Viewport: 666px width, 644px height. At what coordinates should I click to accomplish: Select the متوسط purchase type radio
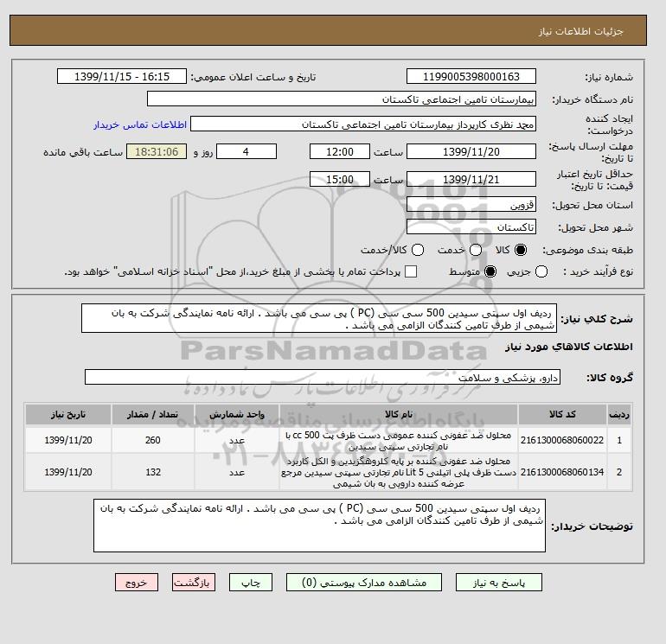pyautogui.click(x=490, y=271)
